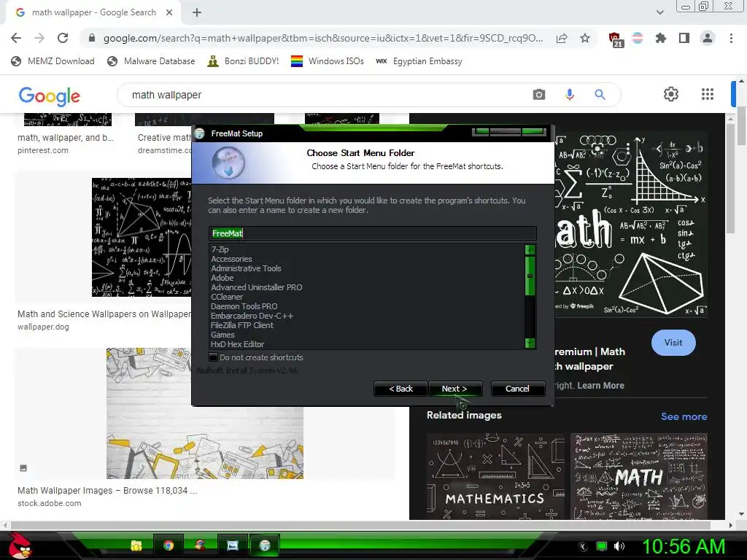Open the Windows ISOs bookmark
Viewport: 747px width, 560px height.
tap(328, 61)
